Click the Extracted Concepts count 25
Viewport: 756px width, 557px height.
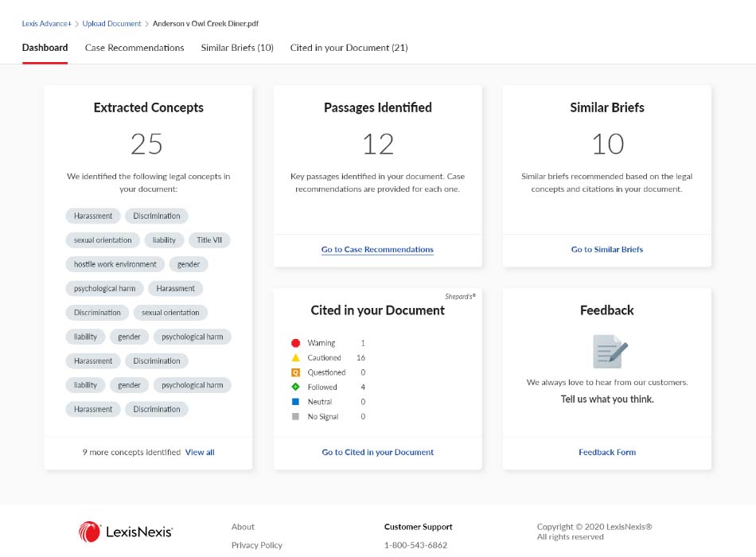(146, 144)
